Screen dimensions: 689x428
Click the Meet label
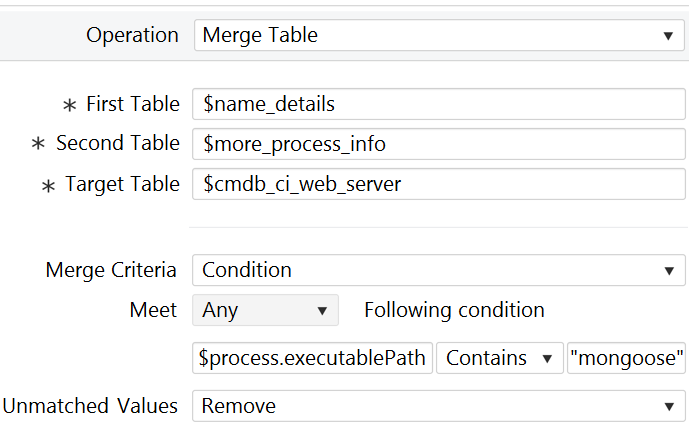[153, 310]
